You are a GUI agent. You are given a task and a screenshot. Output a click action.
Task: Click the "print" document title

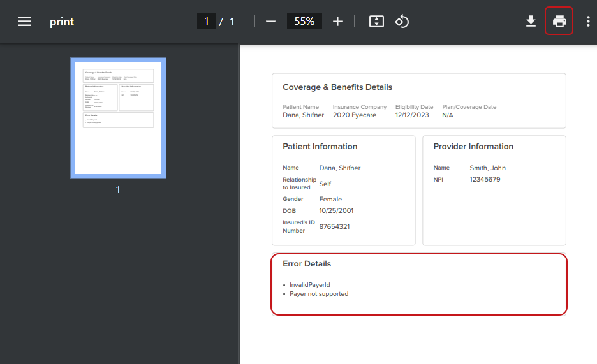62,22
